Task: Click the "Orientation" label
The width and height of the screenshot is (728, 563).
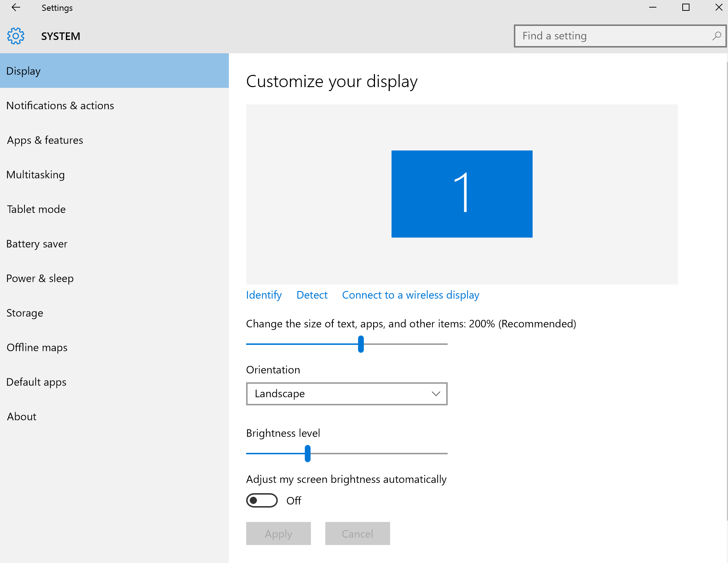Action: tap(273, 370)
